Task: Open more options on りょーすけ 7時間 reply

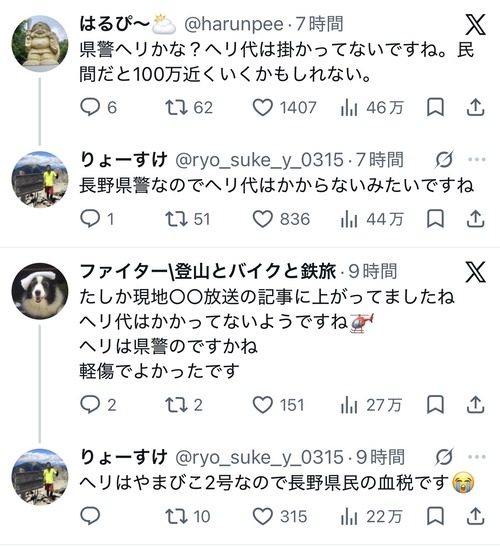Action: (477, 160)
